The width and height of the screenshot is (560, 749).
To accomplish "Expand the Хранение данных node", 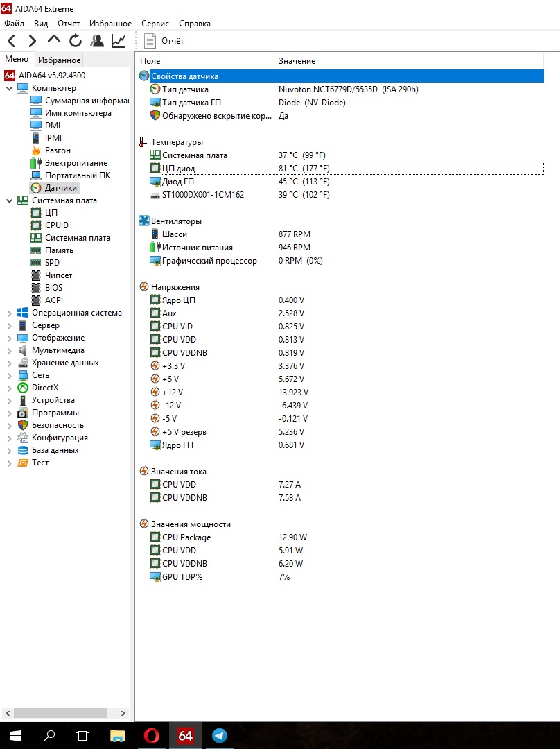I will [9, 363].
